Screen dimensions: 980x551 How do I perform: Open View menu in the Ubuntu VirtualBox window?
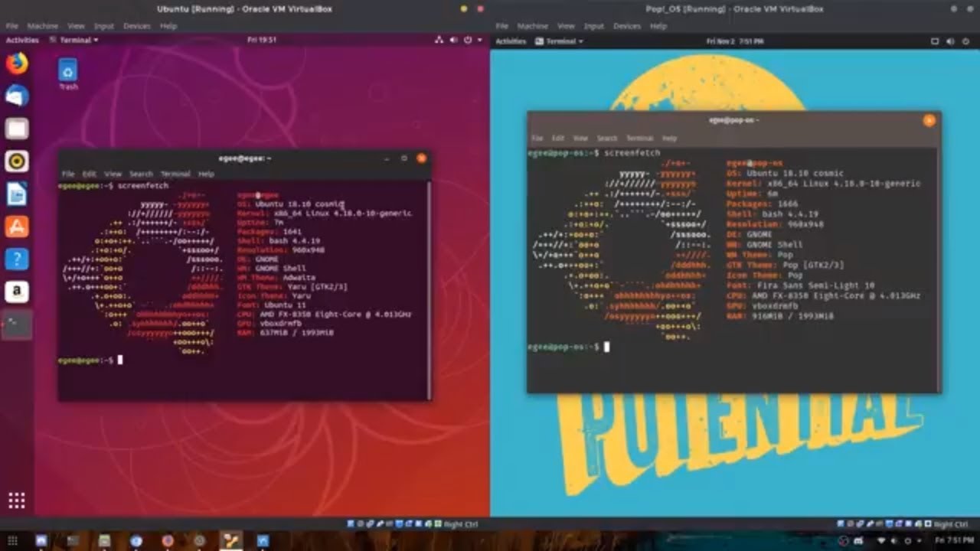click(x=76, y=26)
